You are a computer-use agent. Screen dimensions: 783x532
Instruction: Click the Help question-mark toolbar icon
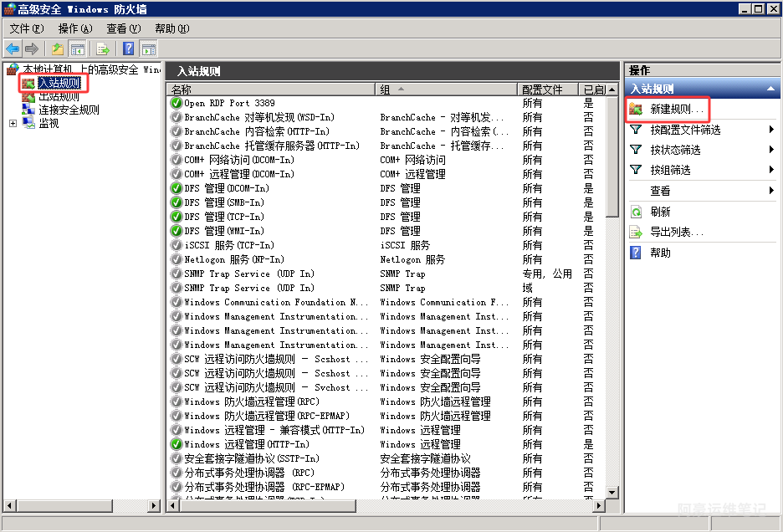[x=128, y=49]
